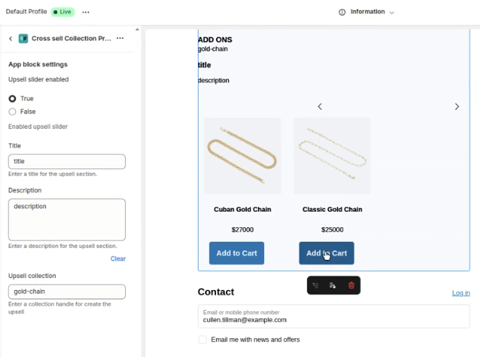Open the Log in link
The image size is (480, 360).
[461, 293]
